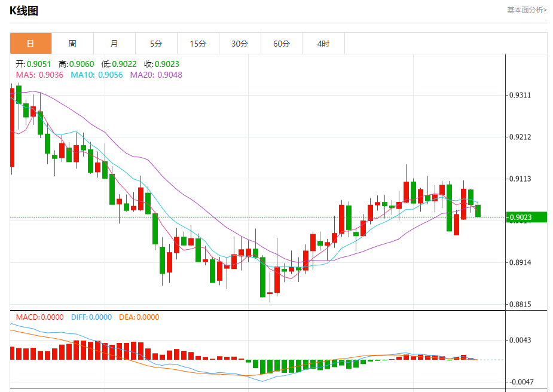Open the 5分 interval tab
Screen dimensions: 553x392
tap(156, 44)
